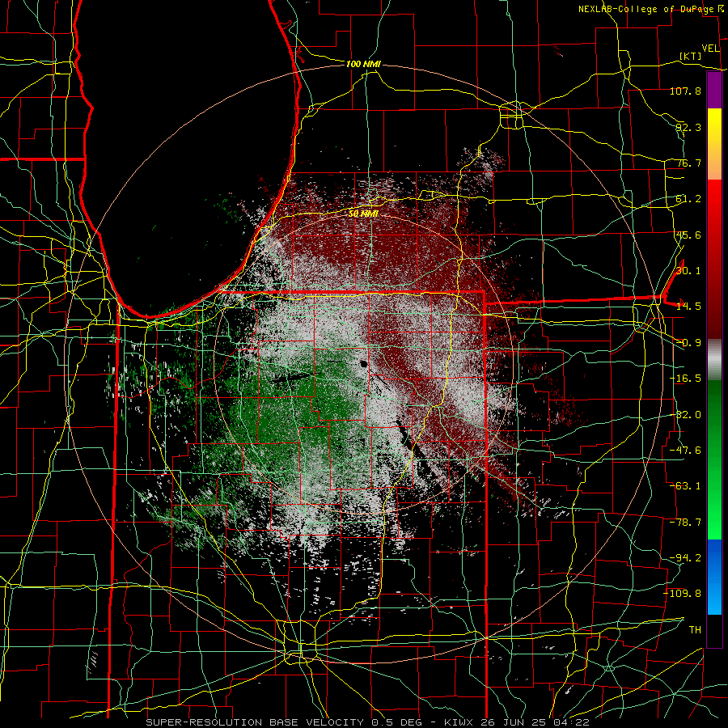728x728 pixels.
Task: Select the -0.9 velocity legend value
Action: 688,343
